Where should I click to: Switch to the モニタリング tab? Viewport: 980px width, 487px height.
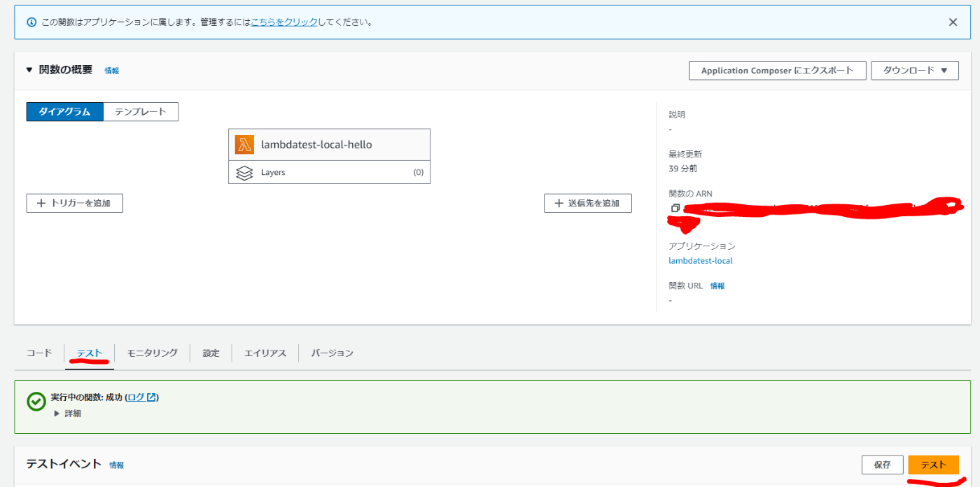152,353
